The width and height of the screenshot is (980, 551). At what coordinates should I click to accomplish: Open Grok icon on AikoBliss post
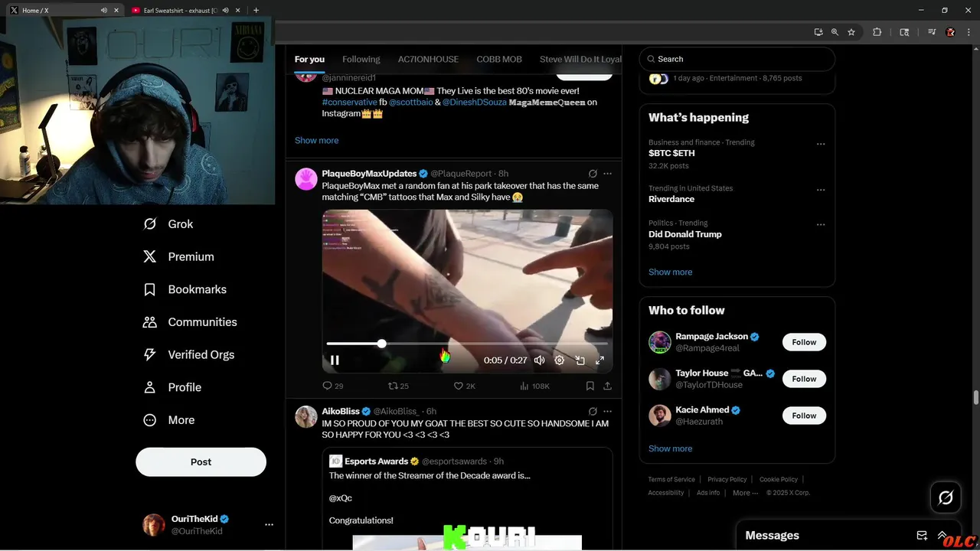tap(593, 412)
